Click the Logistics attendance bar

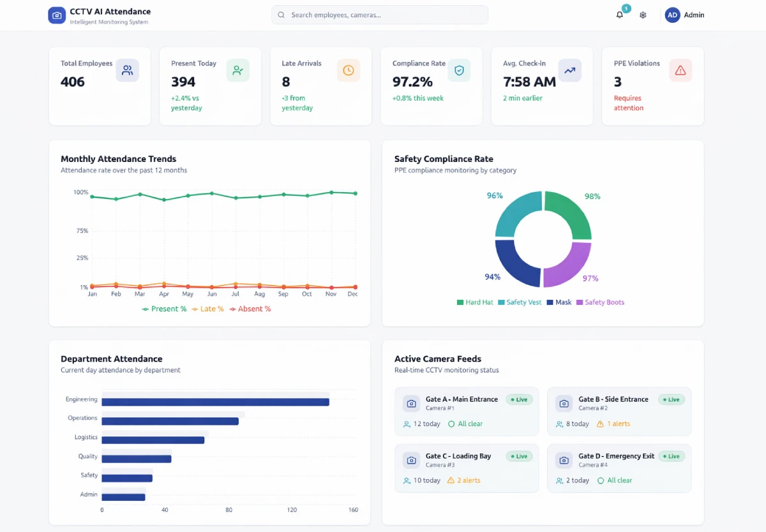click(x=153, y=440)
